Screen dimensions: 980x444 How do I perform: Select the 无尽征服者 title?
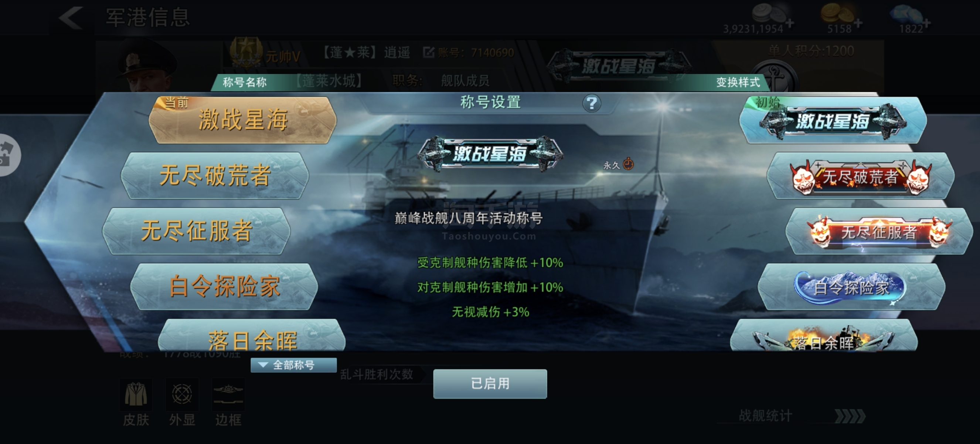[196, 231]
